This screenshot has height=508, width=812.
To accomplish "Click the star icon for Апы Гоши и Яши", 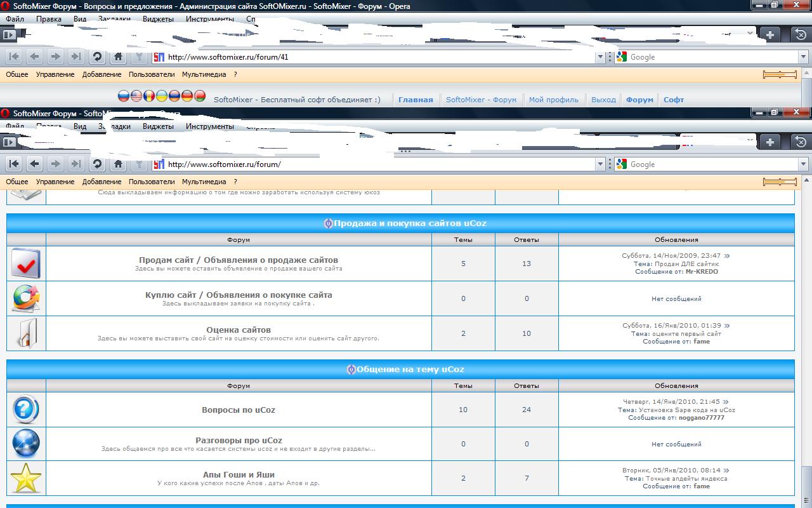I will [26, 478].
